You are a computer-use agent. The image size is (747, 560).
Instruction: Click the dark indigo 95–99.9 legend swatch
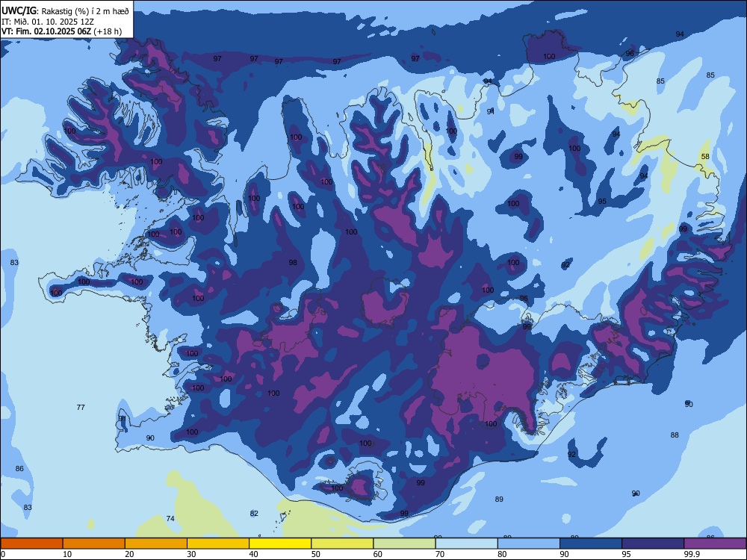coord(653,544)
